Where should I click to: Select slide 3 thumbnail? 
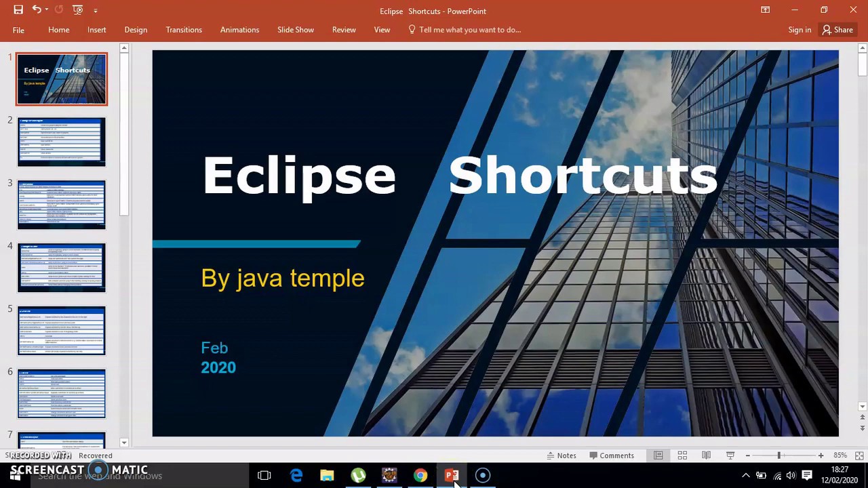[62, 205]
